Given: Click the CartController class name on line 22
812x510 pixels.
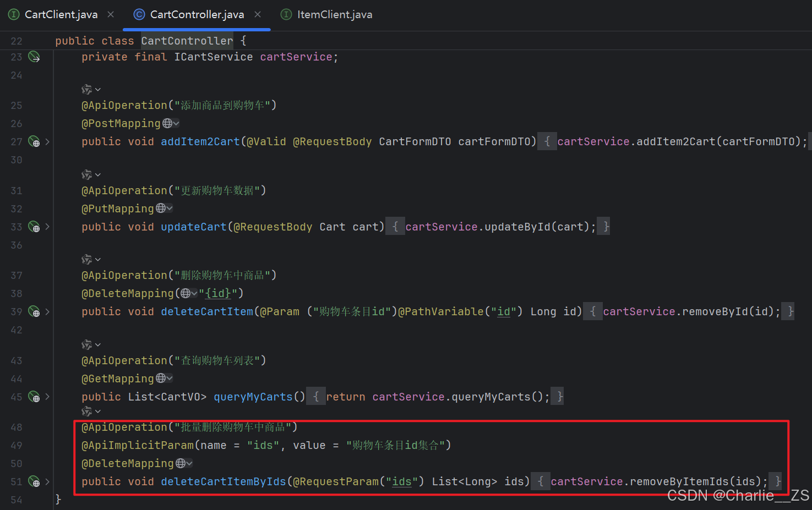Looking at the screenshot, I should coord(187,41).
